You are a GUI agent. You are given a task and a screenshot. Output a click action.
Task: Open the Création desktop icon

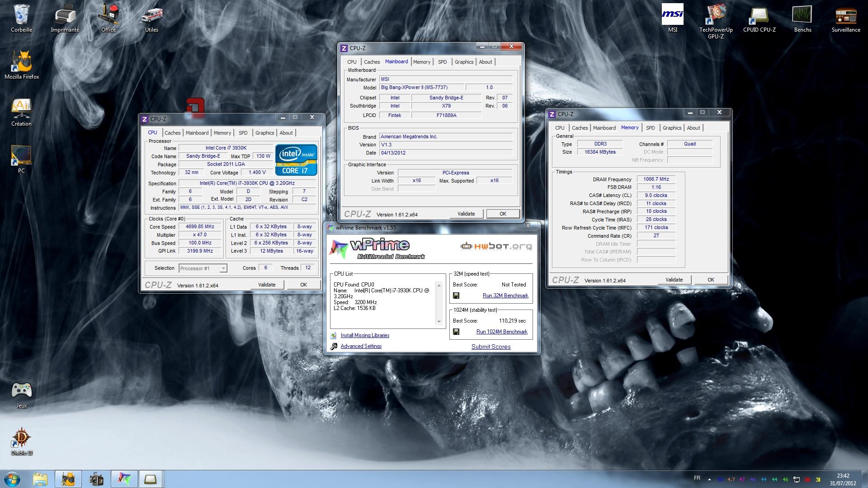(x=21, y=113)
